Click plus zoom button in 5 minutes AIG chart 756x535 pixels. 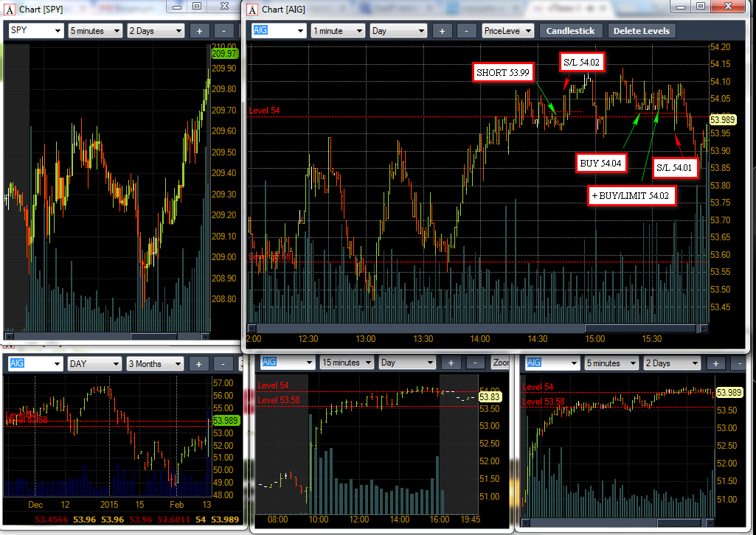click(x=716, y=363)
